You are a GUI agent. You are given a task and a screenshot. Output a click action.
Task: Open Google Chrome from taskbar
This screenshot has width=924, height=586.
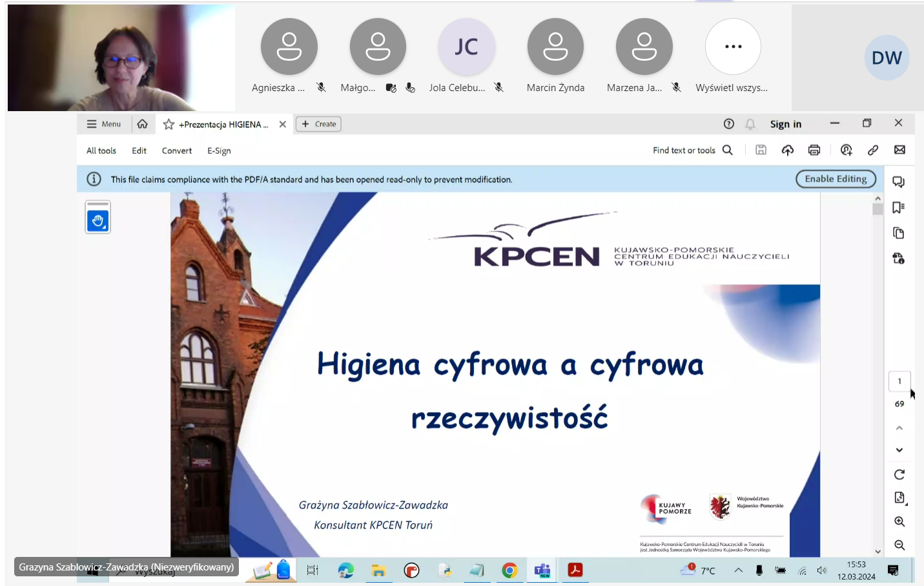tap(509, 570)
